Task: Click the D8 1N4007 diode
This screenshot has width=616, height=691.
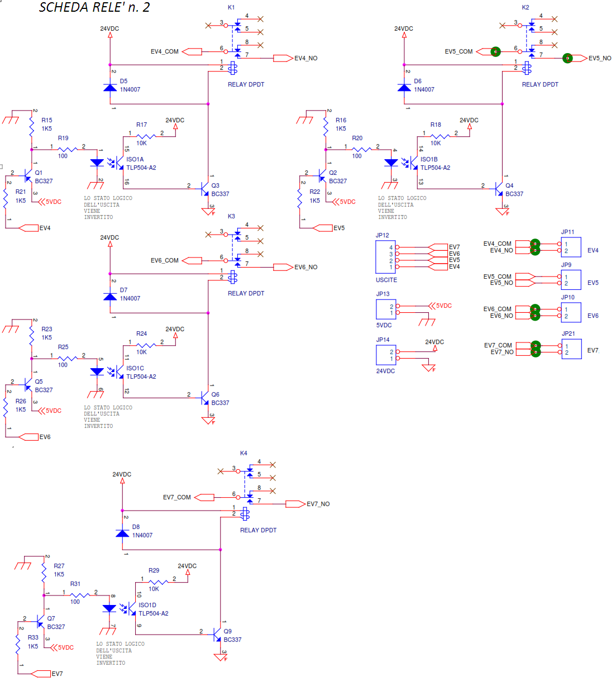Action: 122,532
